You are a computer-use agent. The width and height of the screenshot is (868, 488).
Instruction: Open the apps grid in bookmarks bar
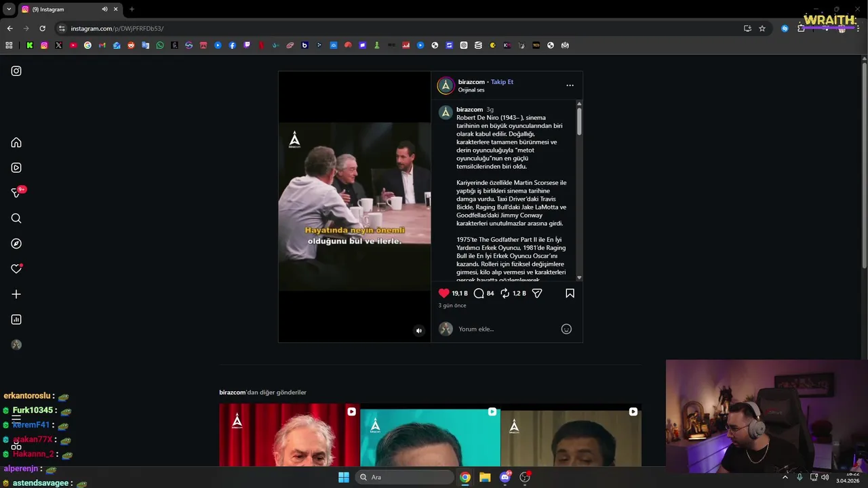(9, 45)
